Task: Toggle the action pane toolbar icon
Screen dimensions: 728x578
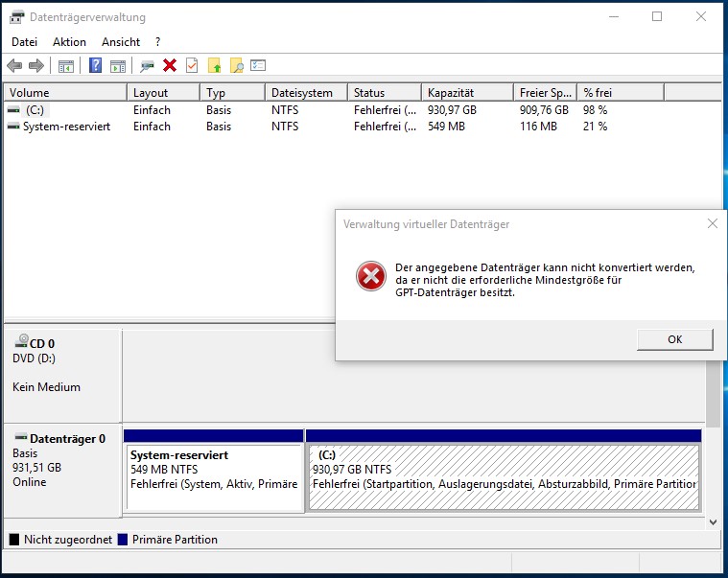Action: [x=117, y=66]
